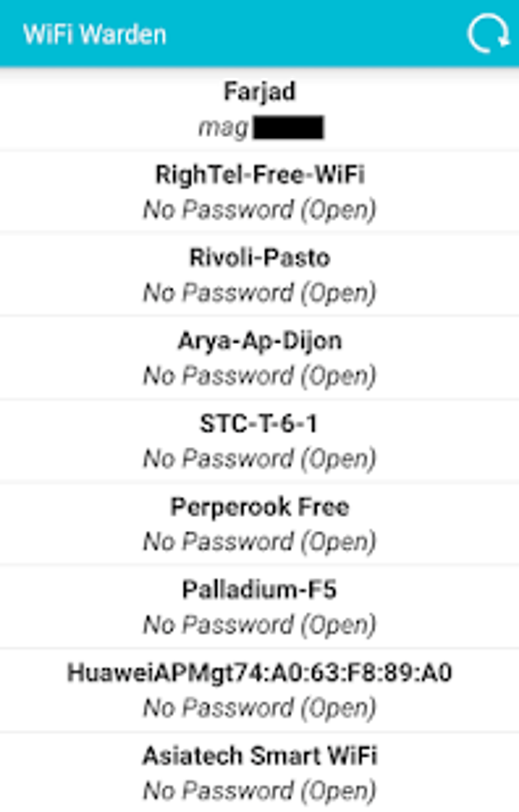The height and width of the screenshot is (812, 519).
Task: Tap the refresh icon in the header
Action: [x=488, y=34]
